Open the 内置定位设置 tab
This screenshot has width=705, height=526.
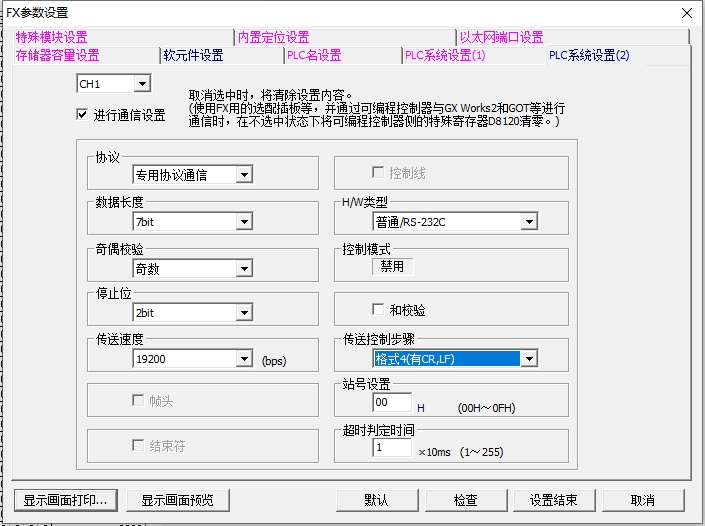click(273, 37)
